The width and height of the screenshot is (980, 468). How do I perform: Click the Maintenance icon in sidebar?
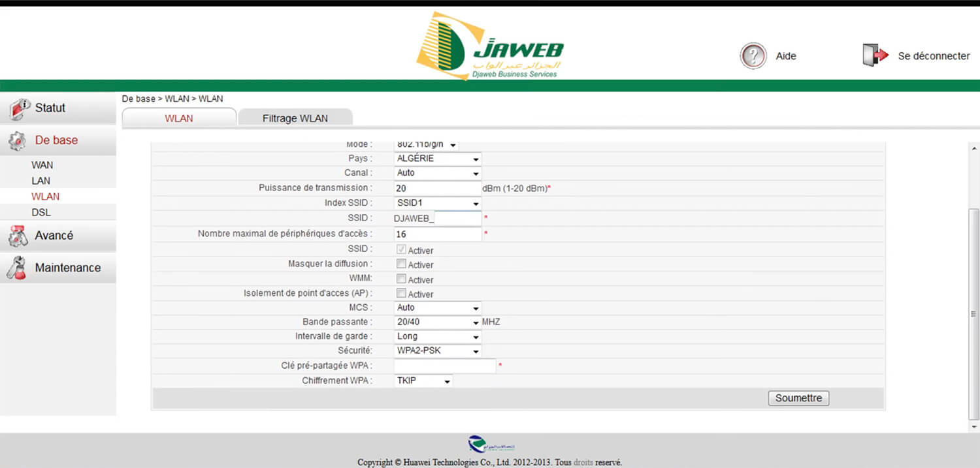click(x=16, y=268)
